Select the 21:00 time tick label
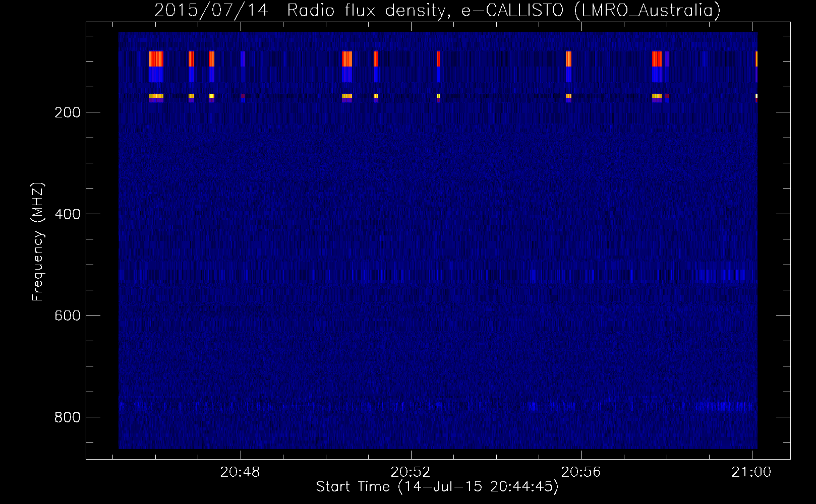 click(752, 472)
